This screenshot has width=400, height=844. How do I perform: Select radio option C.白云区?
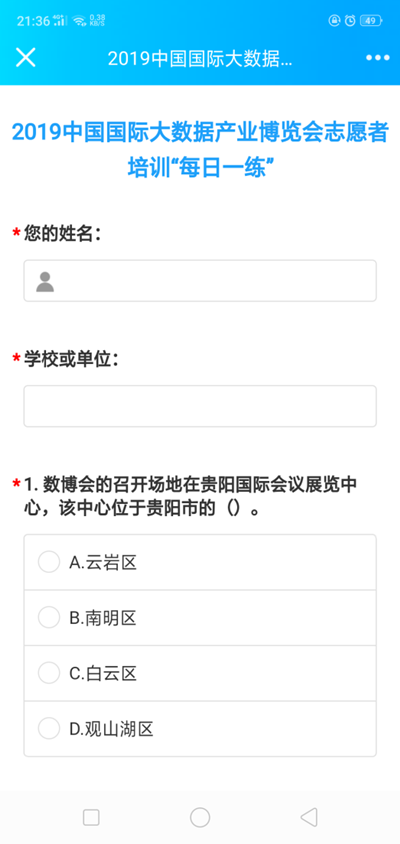200,673
